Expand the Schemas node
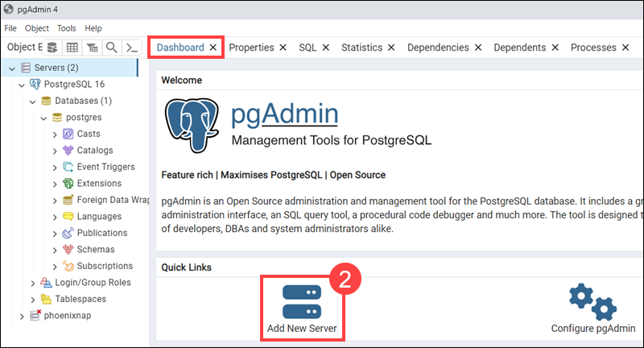Image resolution: width=644 pixels, height=348 pixels. coord(55,251)
